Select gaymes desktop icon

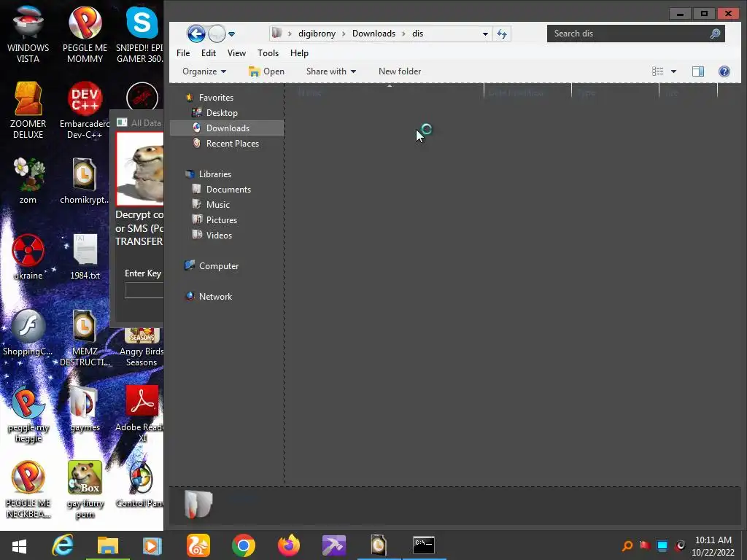pos(85,408)
